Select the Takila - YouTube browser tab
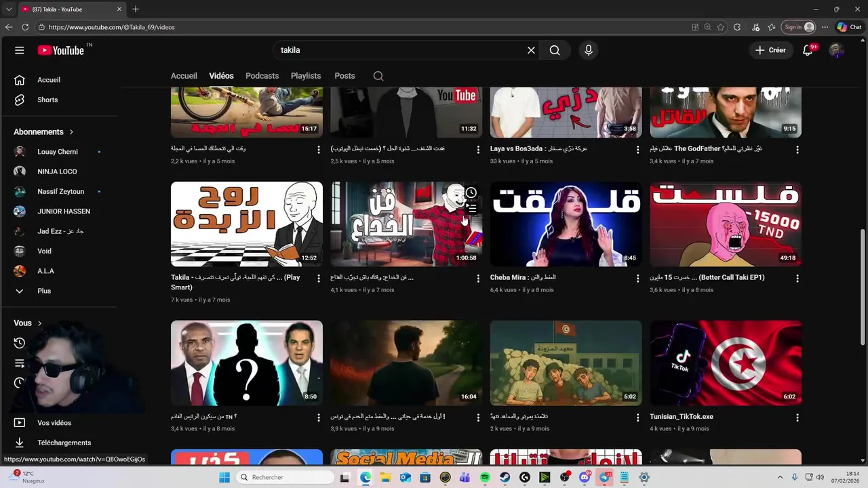Screen dimensions: 868x488 71,9
